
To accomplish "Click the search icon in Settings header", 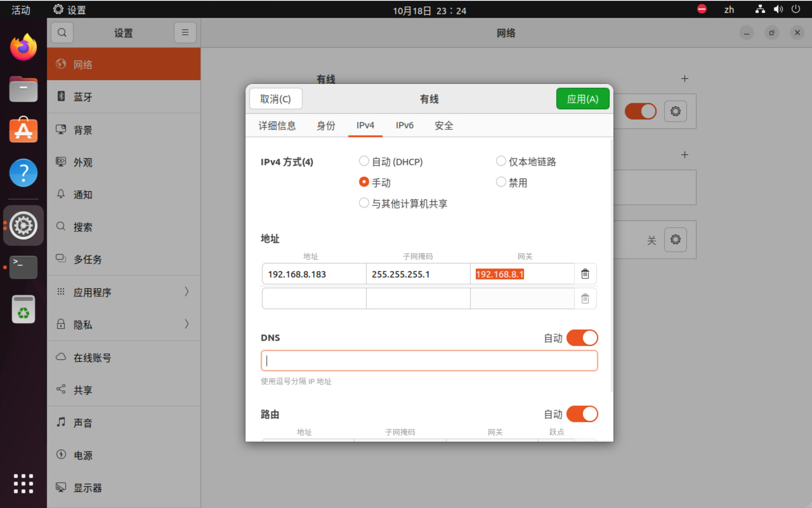I will (62, 33).
